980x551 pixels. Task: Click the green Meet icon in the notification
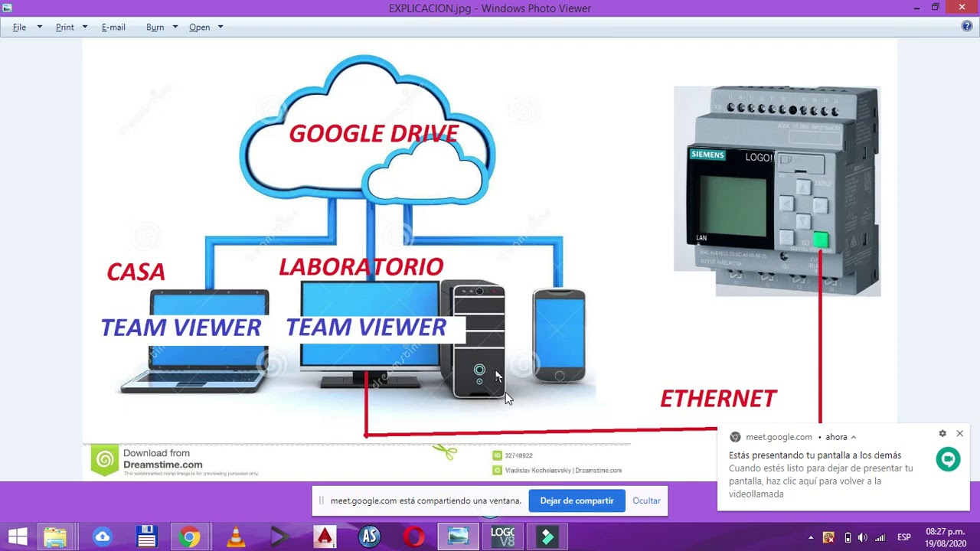coord(948,459)
